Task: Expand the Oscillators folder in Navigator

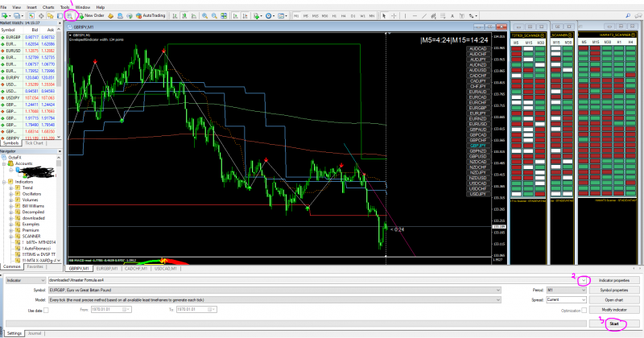Action: pyautogui.click(x=11, y=194)
